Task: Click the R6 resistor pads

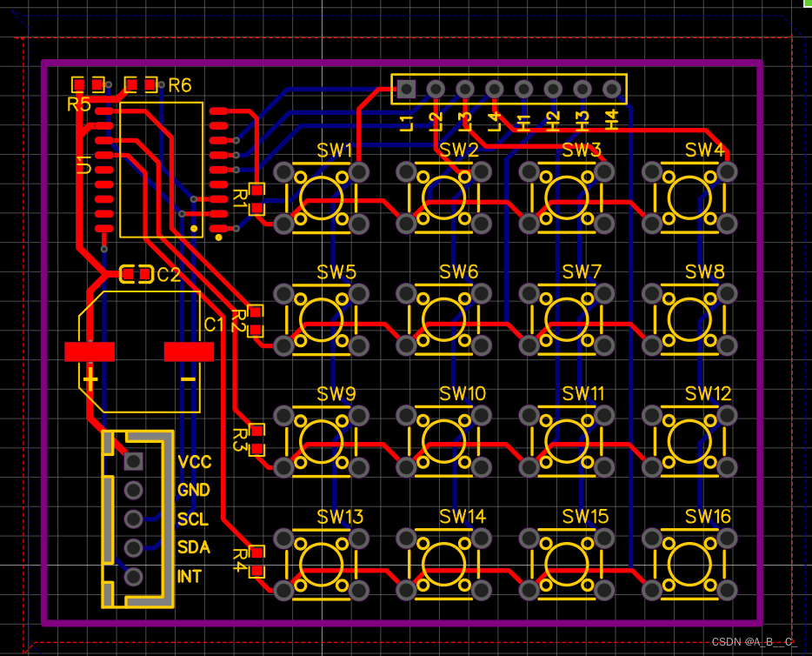Action: [x=141, y=84]
